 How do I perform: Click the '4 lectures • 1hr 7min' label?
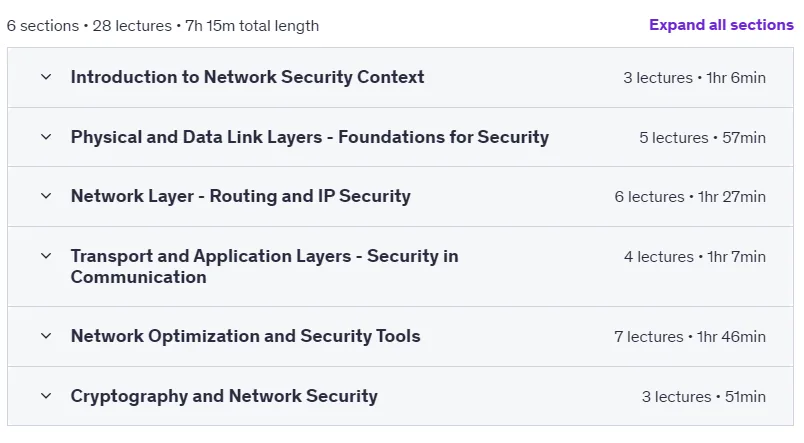695,256
